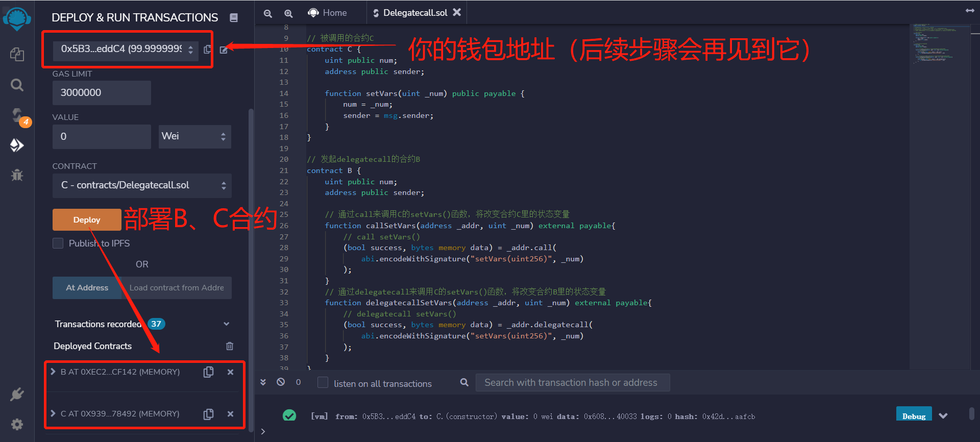Viewport: 980px width, 442px height.
Task: Open the account address dropdown
Action: (x=126, y=50)
